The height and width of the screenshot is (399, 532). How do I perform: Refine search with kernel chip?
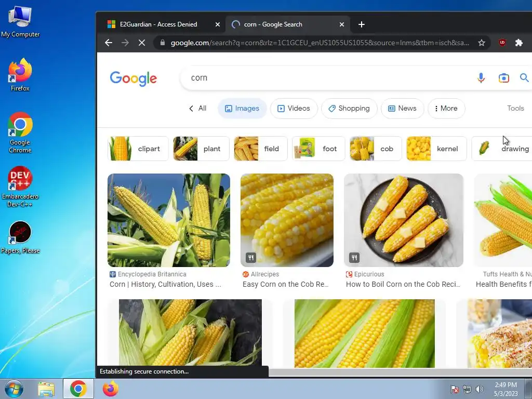[436, 149]
